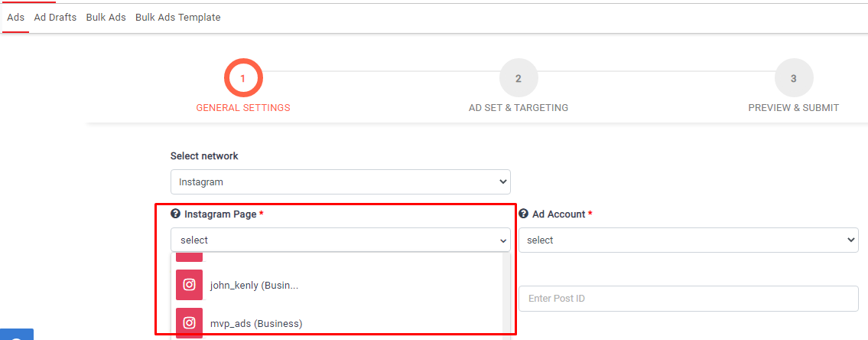
Task: Open the Select network dropdown showing Instagram
Action: point(340,181)
